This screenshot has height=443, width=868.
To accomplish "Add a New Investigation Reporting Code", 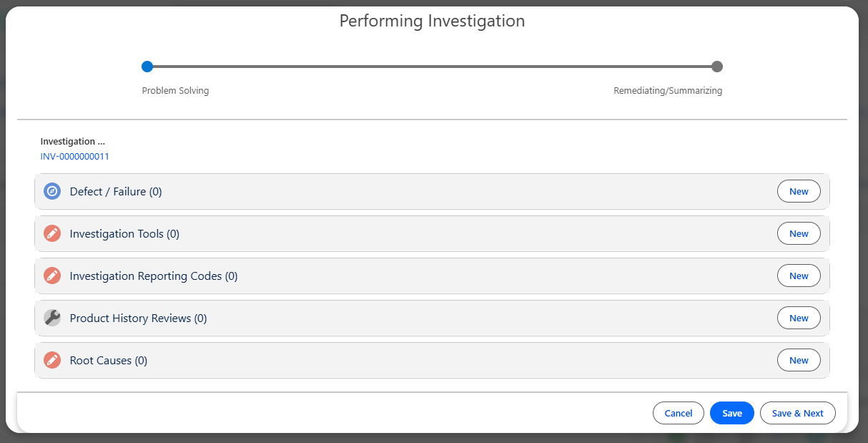I will point(799,276).
